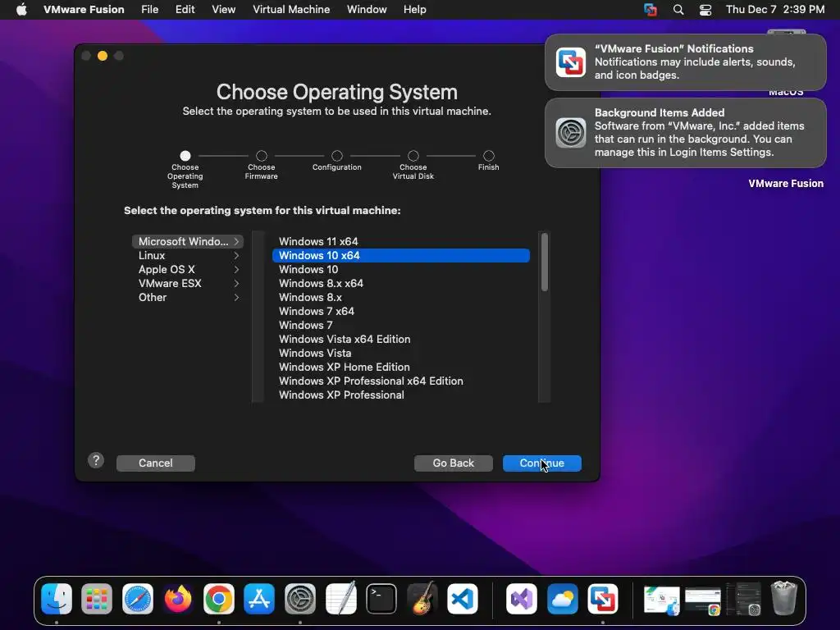840x630 pixels.
Task: Open the Help menu
Action: pos(414,10)
